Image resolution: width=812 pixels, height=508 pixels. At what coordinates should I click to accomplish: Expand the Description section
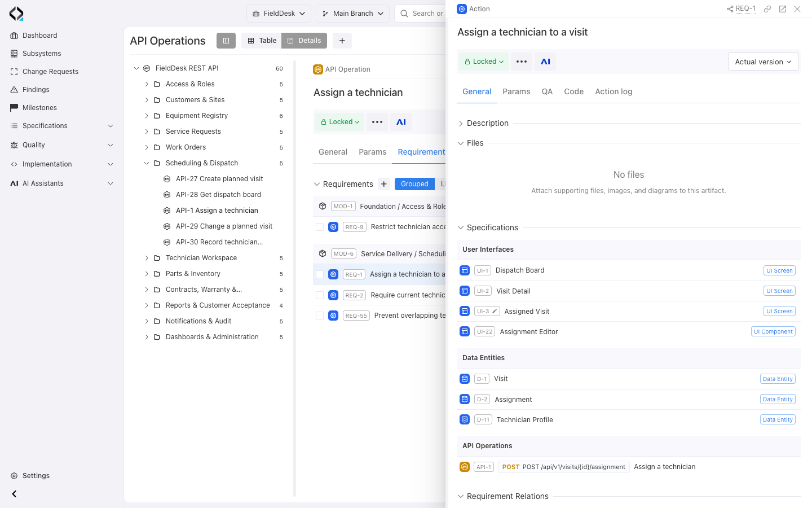(461, 123)
